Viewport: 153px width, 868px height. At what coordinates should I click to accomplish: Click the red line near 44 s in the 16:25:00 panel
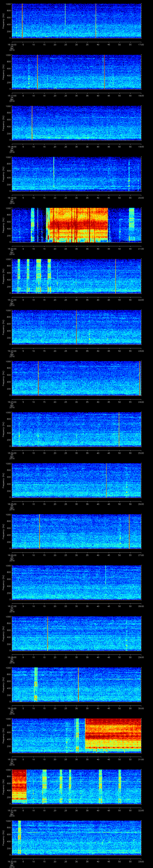pyautogui.click(x=106, y=480)
